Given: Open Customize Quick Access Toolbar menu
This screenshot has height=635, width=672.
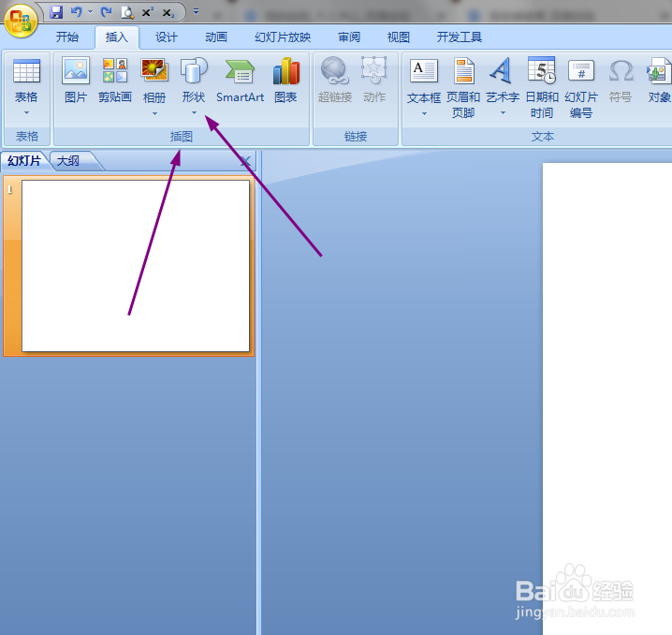Looking at the screenshot, I should tap(196, 12).
